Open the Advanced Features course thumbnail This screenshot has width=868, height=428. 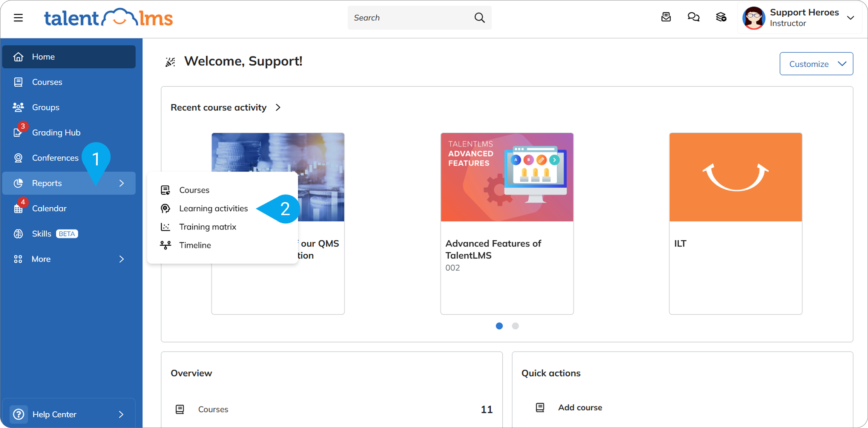[x=507, y=177]
